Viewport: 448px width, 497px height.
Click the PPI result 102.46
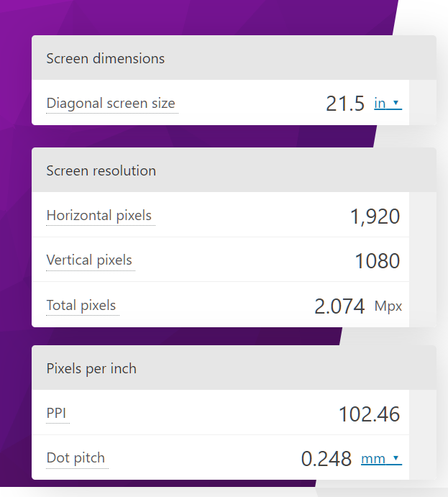point(369,414)
